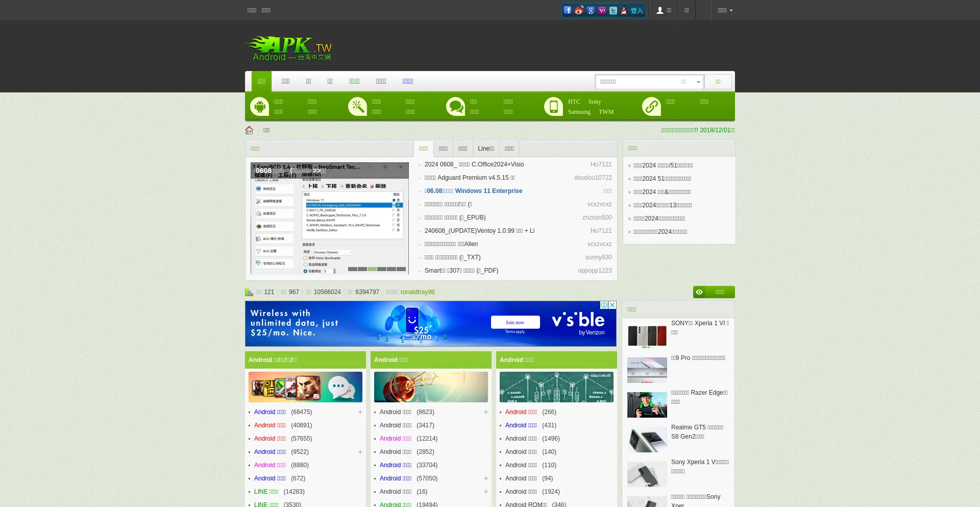The height and width of the screenshot is (507, 980).
Task: Log in via the QQ penguin icon
Action: pyautogui.click(x=624, y=10)
